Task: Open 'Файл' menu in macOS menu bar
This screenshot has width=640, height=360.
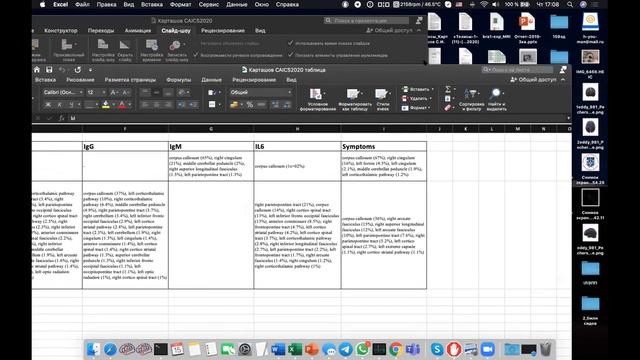Action: pos(82,4)
